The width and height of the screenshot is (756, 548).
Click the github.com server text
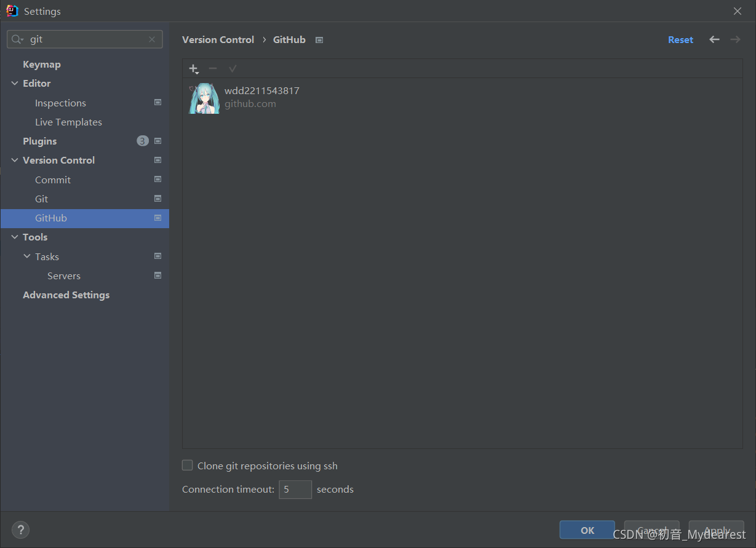coord(250,104)
